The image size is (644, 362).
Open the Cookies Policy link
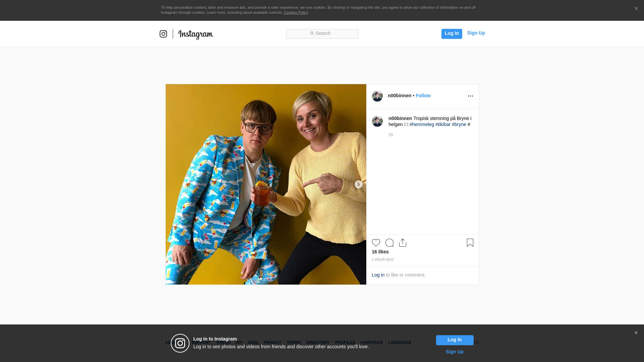pos(296,12)
